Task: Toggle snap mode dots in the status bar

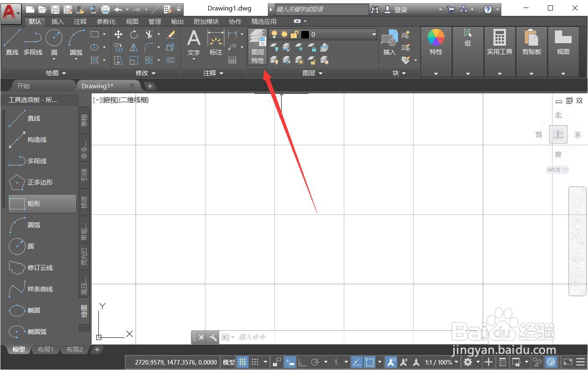Action: coord(255,362)
